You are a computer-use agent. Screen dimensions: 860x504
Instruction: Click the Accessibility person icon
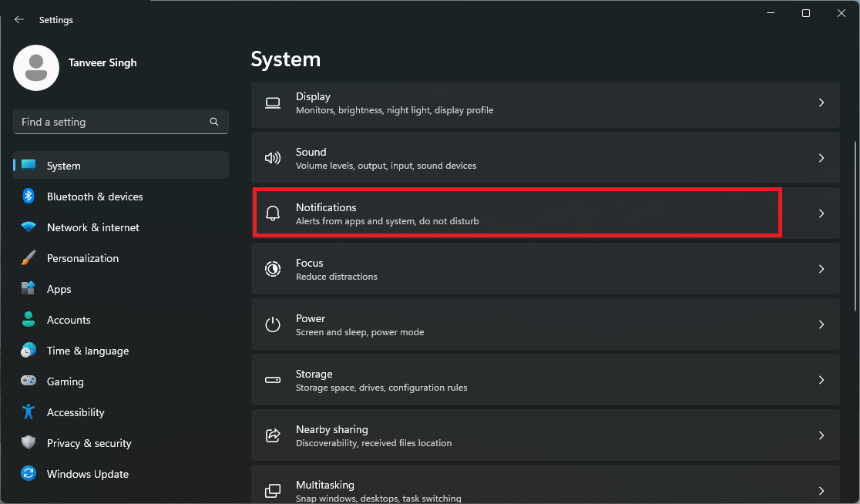pos(29,412)
